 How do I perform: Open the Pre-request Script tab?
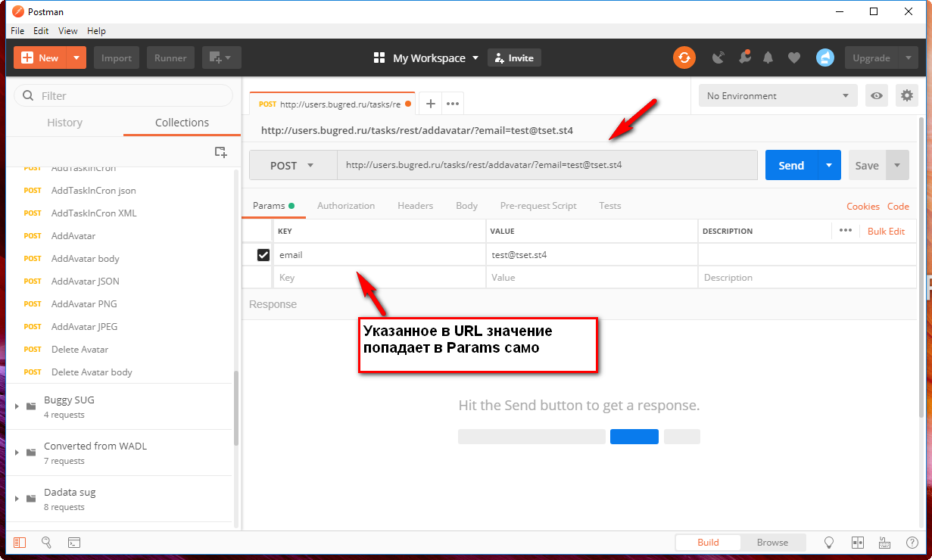click(538, 206)
